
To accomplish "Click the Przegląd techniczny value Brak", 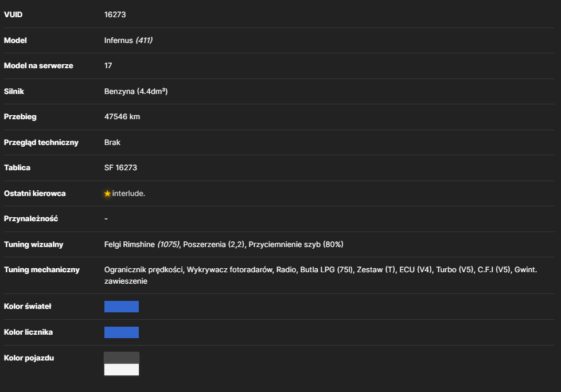I will pos(112,142).
